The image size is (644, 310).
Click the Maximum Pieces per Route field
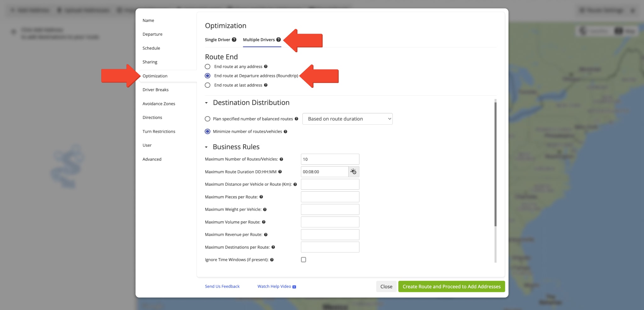(x=330, y=197)
